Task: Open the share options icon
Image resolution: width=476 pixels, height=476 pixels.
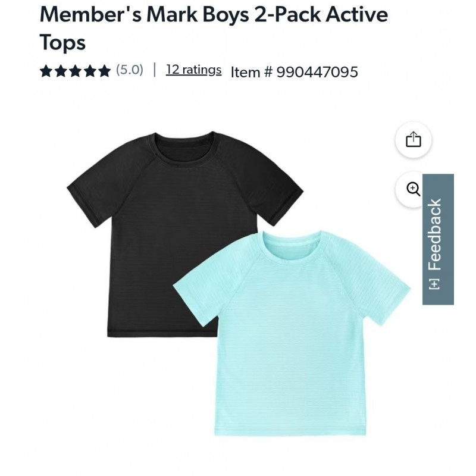Action: point(414,140)
